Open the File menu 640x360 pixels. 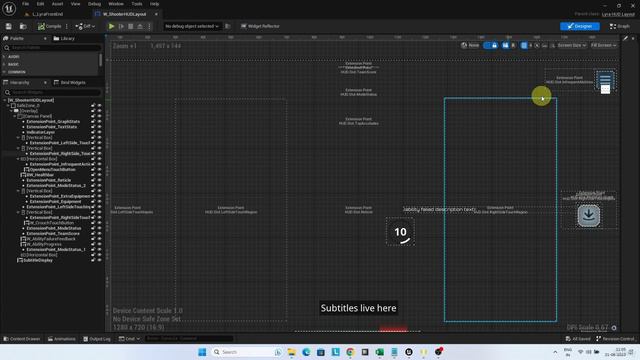tap(25, 4)
